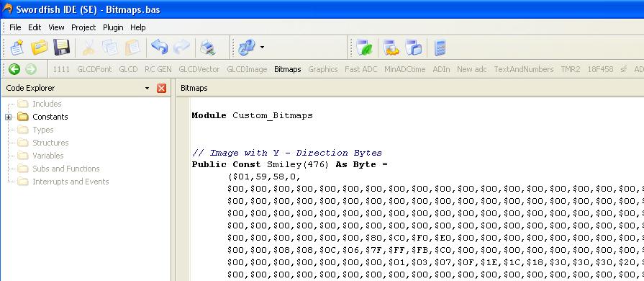Undo last edit with blue arrow
Image resolution: width=644 pixels, height=281 pixels.
tap(159, 48)
